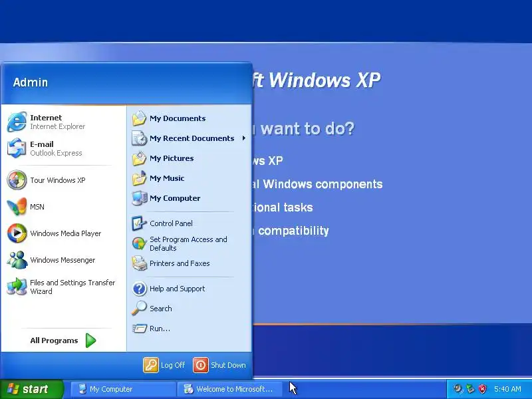This screenshot has width=532, height=399.
Task: Click the Log Off button label
Action: coord(173,365)
